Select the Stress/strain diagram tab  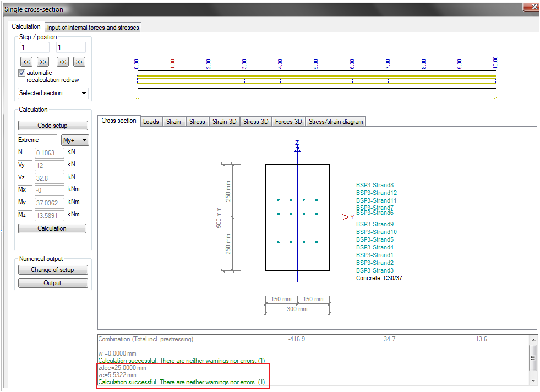(x=336, y=122)
